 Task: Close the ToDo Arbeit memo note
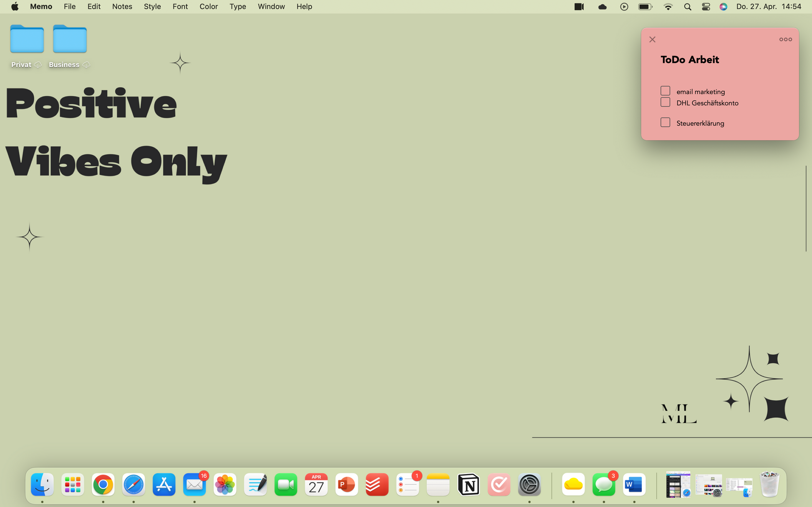click(x=652, y=40)
